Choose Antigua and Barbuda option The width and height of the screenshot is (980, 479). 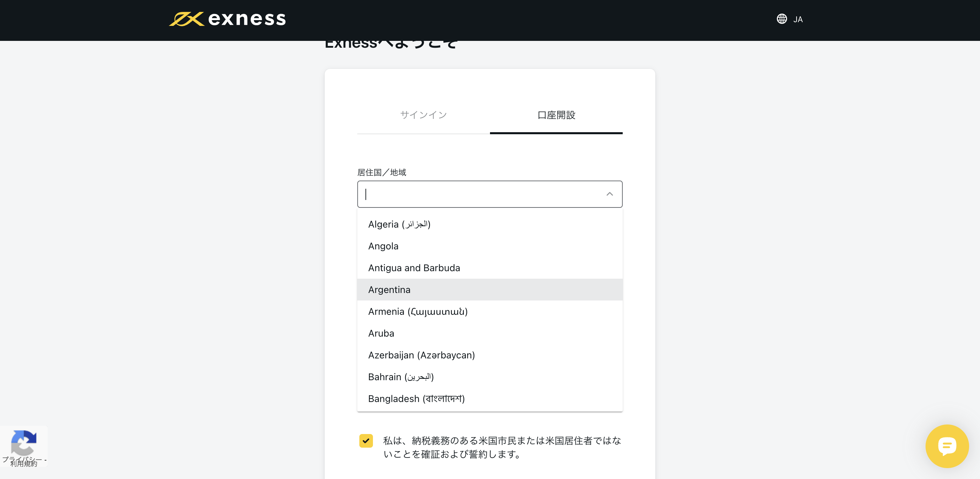[x=414, y=268]
